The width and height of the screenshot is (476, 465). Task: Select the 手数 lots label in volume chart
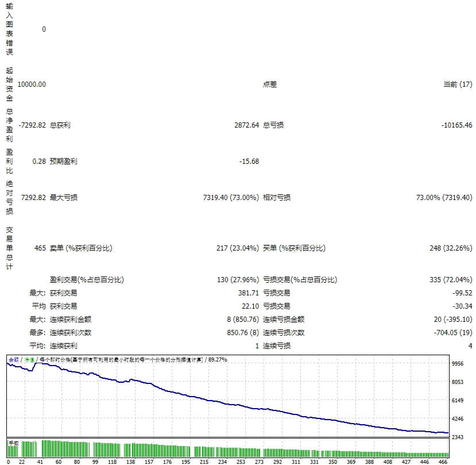14,443
